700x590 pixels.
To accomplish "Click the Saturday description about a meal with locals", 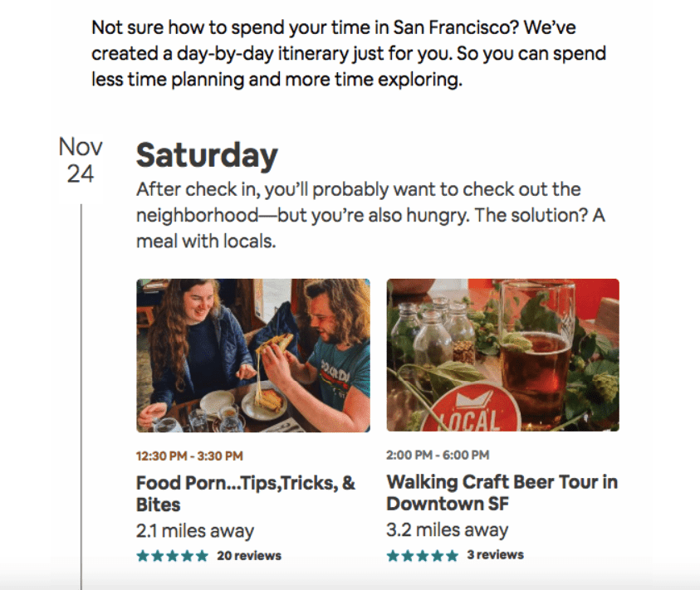I will click(x=370, y=215).
